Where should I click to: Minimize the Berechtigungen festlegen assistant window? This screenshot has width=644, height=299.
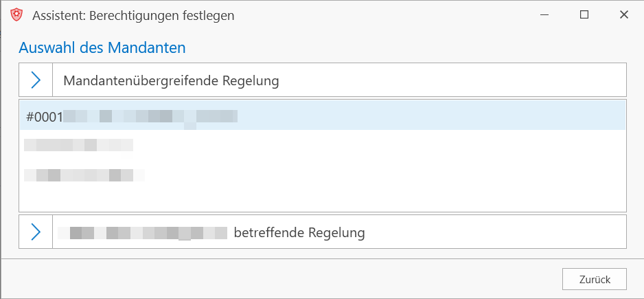pyautogui.click(x=544, y=15)
